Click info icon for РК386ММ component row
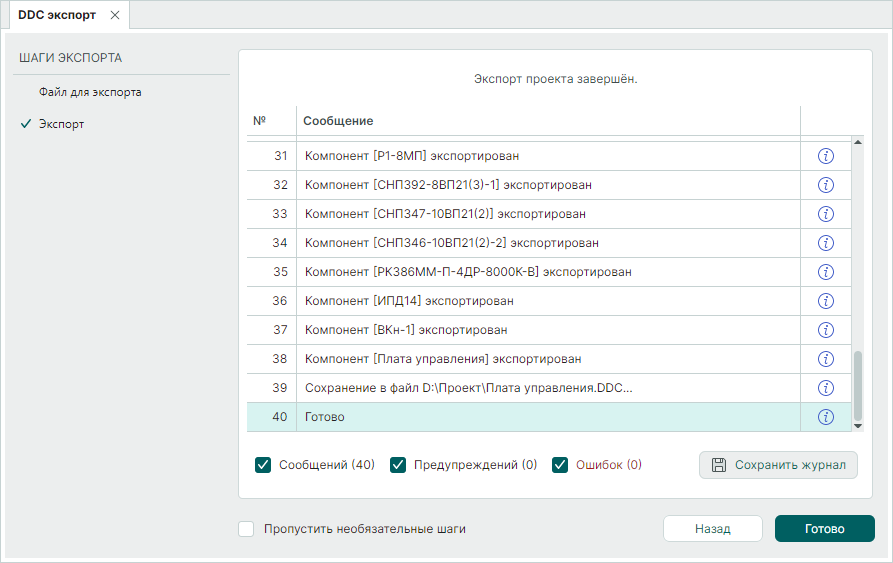 (x=826, y=272)
